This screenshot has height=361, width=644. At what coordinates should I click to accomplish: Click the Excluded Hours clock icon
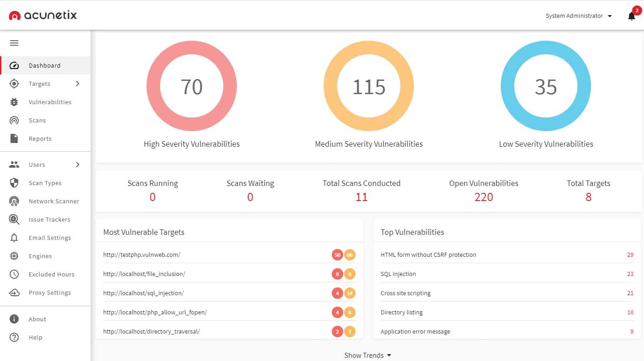(x=14, y=274)
